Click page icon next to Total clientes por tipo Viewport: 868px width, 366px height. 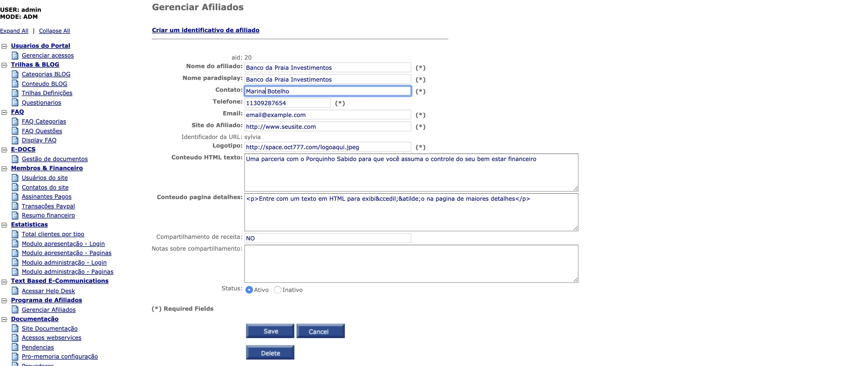(15, 234)
